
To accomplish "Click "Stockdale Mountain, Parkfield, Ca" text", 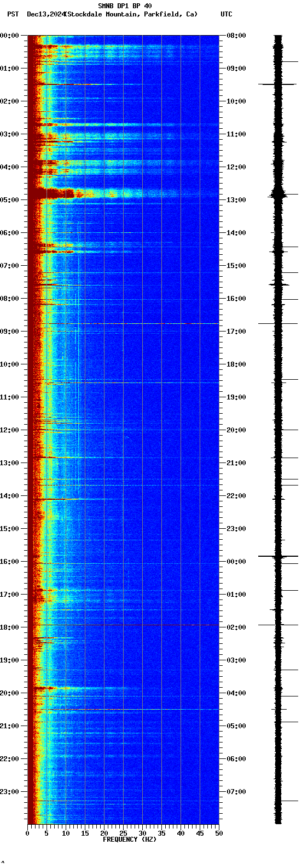I will point(131,14).
